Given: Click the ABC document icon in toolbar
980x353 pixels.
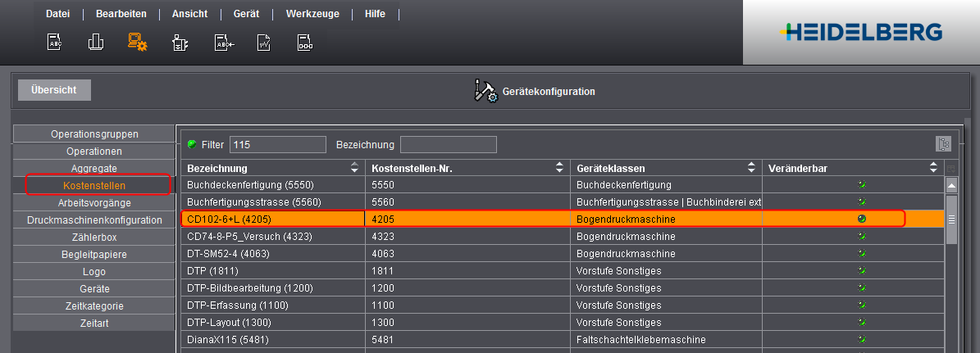Looking at the screenshot, I should [54, 43].
